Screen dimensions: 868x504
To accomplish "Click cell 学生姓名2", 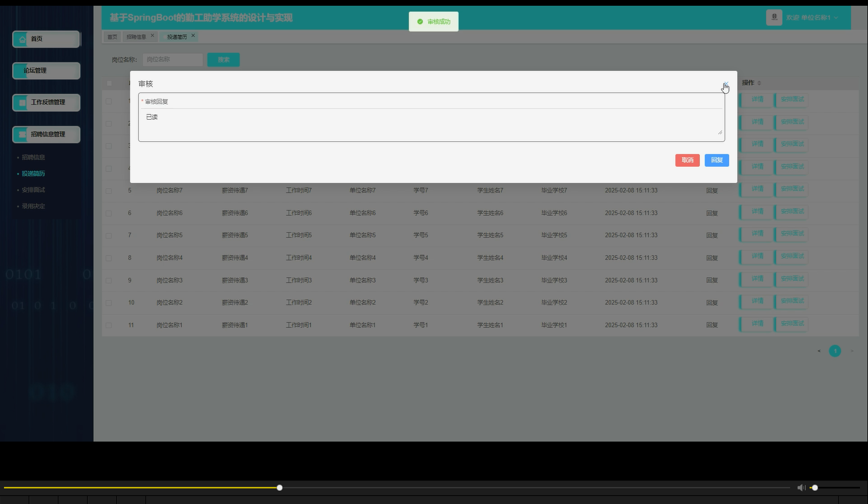I will (x=490, y=302).
